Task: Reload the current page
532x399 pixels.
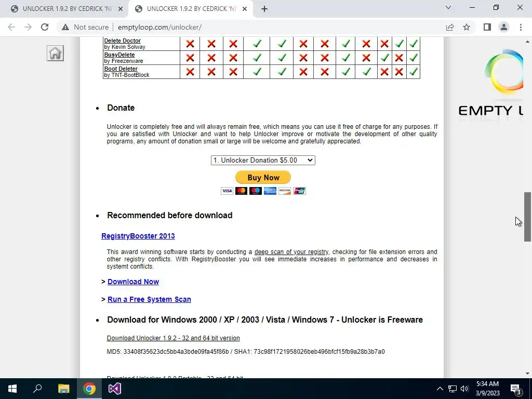Action: coord(45,27)
